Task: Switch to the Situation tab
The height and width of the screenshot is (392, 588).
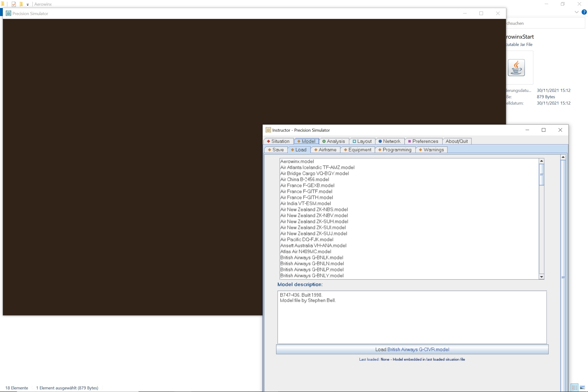Action: [278, 141]
